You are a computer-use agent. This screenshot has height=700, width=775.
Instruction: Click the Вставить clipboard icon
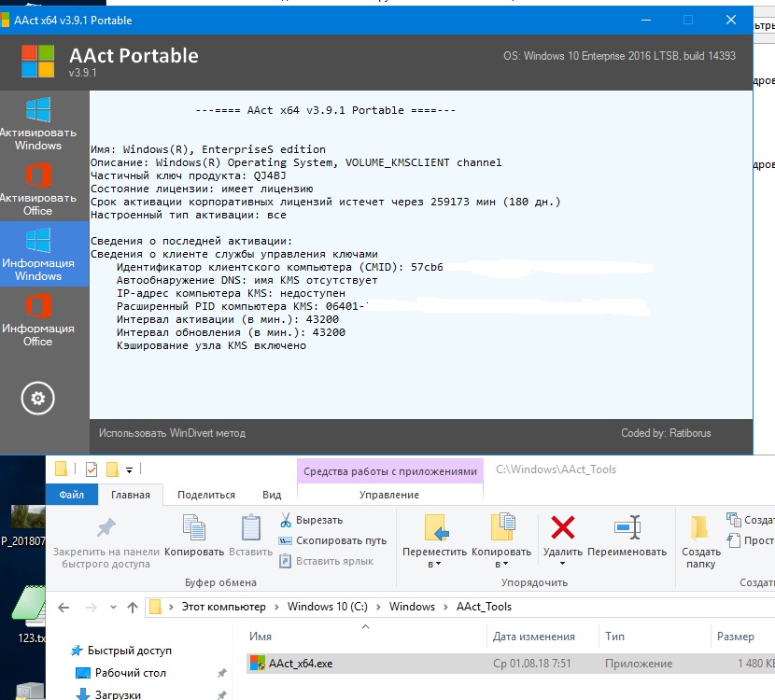tap(251, 527)
